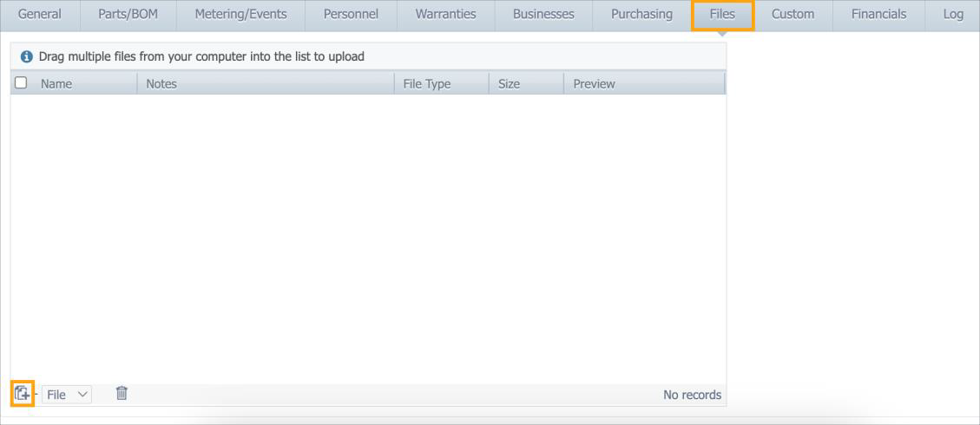Image resolution: width=980 pixels, height=425 pixels.
Task: View the Financials tab
Action: tap(878, 14)
